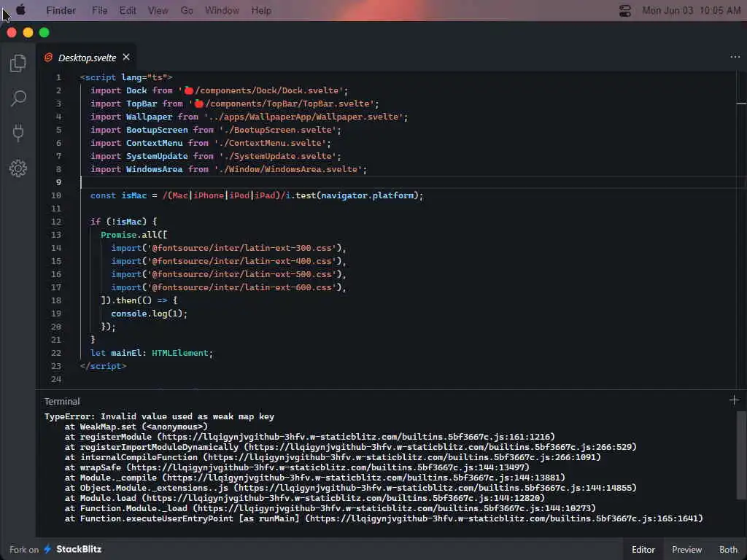Click the red window close button

tap(12, 32)
